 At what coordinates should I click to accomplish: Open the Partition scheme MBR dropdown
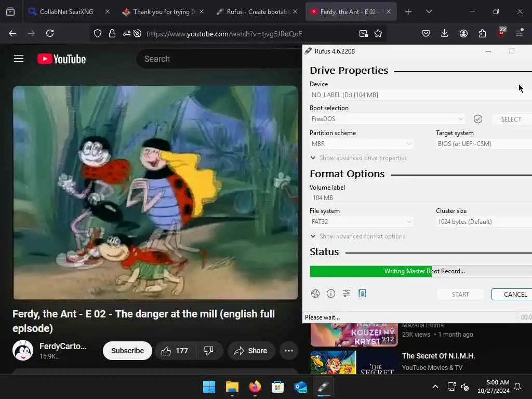click(362, 144)
